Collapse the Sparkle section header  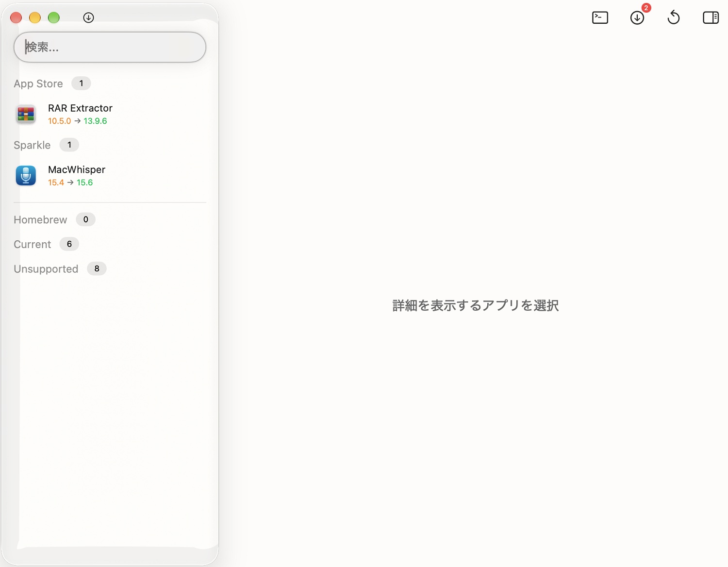coord(32,145)
